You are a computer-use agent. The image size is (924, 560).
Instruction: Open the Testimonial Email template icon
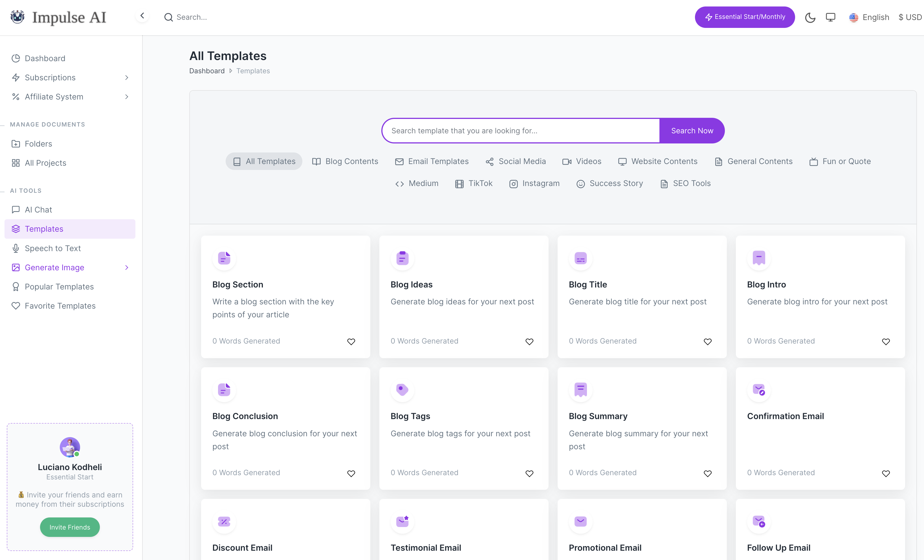[x=402, y=521]
